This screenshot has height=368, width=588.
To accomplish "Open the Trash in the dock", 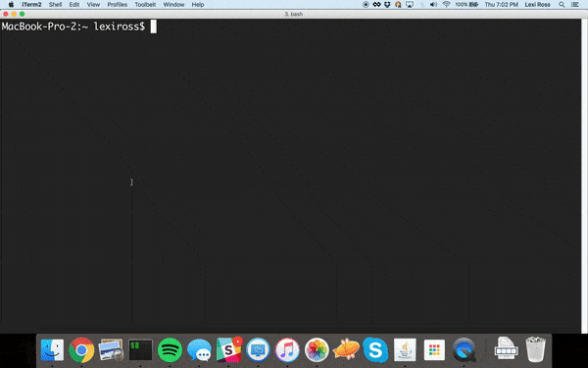I will (x=535, y=349).
